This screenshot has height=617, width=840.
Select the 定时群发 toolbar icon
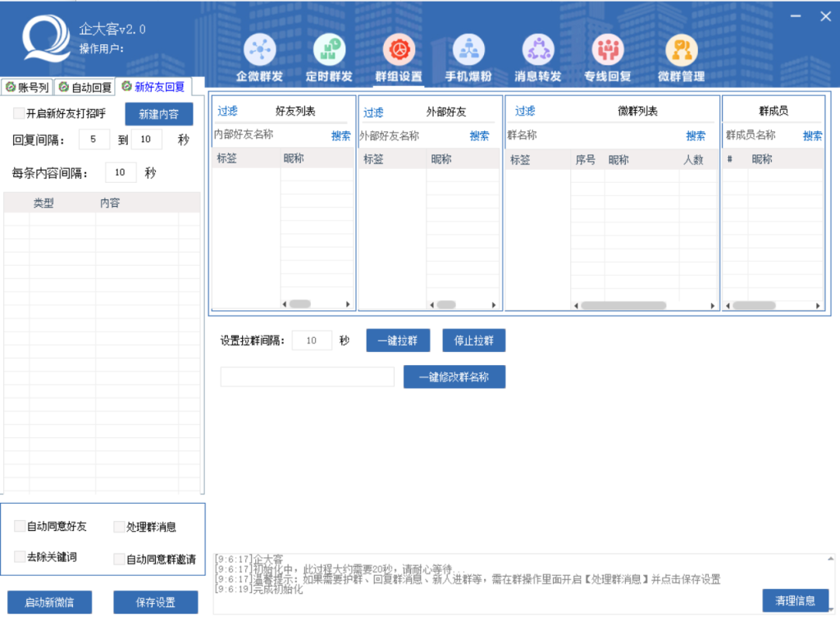pyautogui.click(x=329, y=50)
